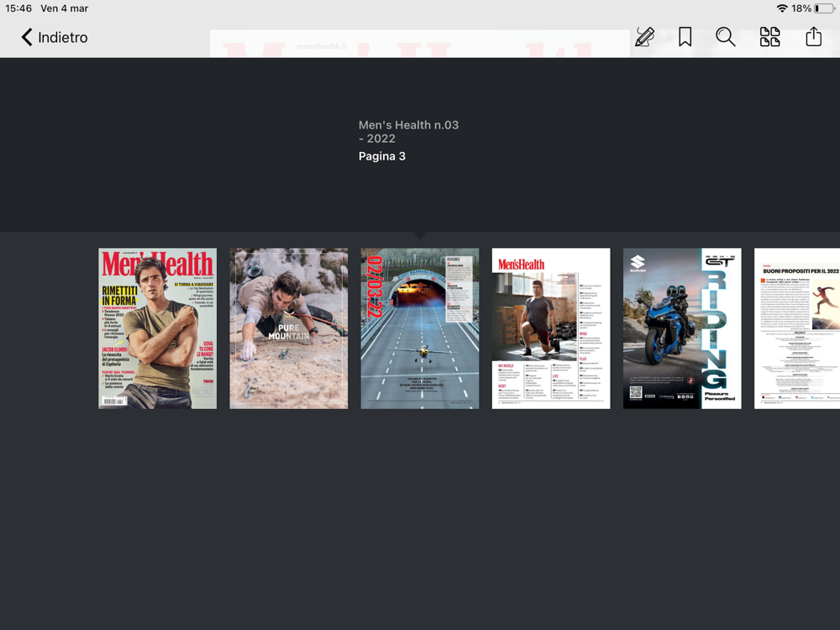Tap the 15:46 clock in status bar

coord(18,8)
